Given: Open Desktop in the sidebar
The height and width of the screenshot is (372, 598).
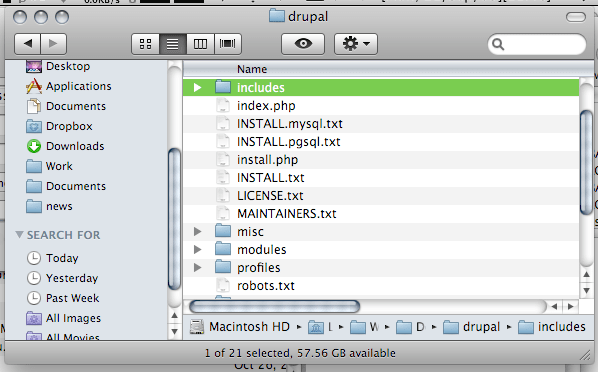Looking at the screenshot, I should (x=58, y=66).
